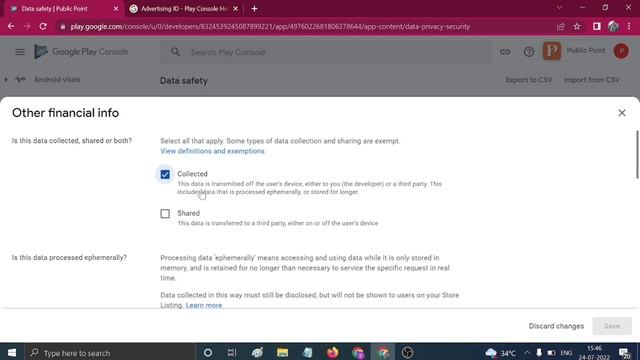Viewport: 640px width, 360px height.
Task: Go back using the browser back arrow
Action: point(11,27)
